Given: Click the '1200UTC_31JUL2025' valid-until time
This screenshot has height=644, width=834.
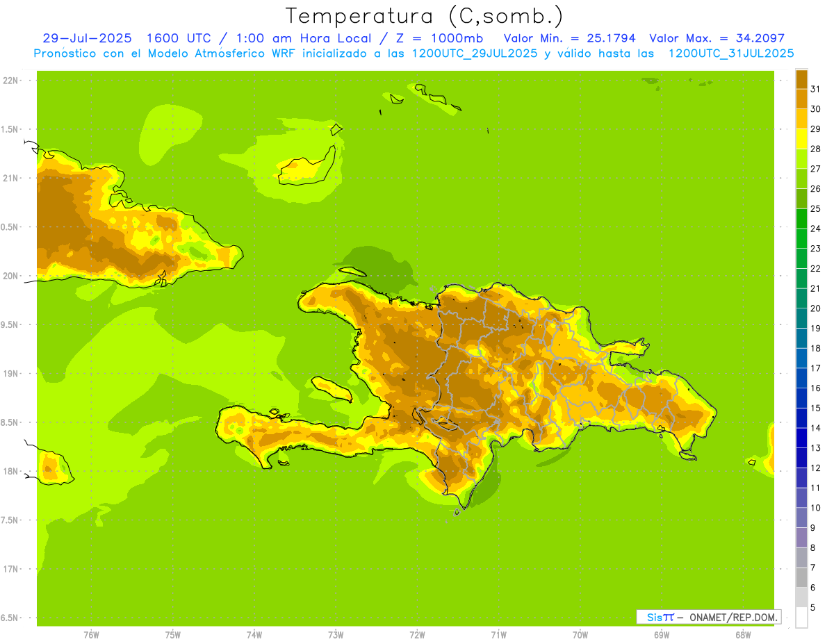Looking at the screenshot, I should click(731, 53).
